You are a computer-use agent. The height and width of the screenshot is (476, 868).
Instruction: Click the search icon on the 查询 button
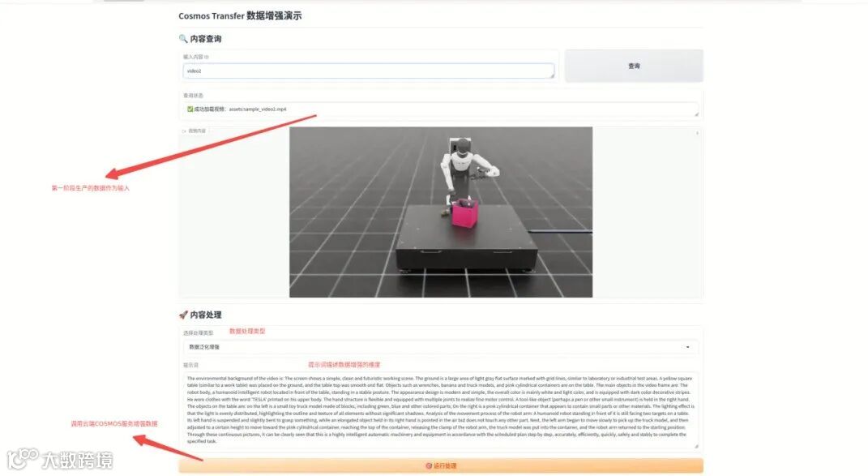coord(624,66)
